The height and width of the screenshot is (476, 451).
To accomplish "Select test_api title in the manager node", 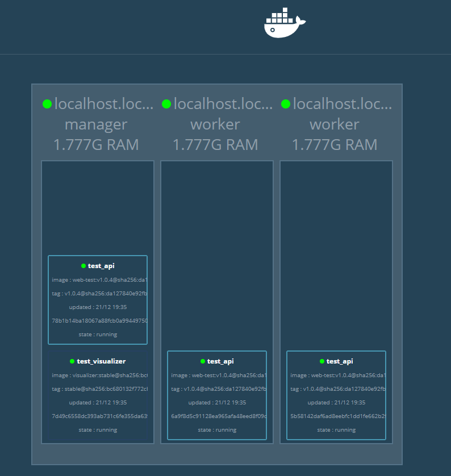I will coord(101,266).
